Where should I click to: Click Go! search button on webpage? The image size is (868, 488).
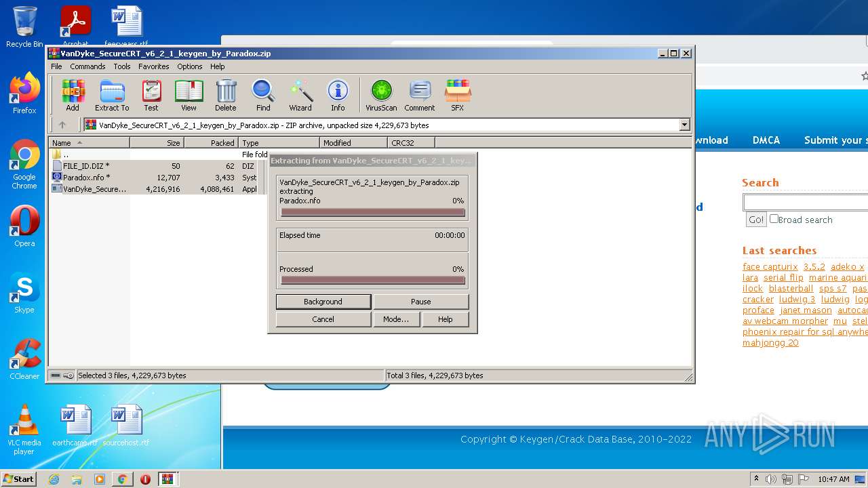coord(755,220)
